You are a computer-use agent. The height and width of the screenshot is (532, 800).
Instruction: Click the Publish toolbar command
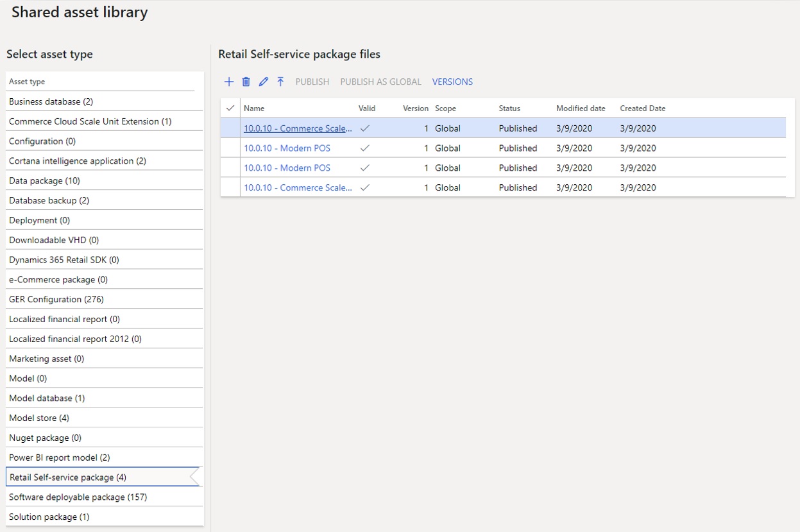[312, 82]
